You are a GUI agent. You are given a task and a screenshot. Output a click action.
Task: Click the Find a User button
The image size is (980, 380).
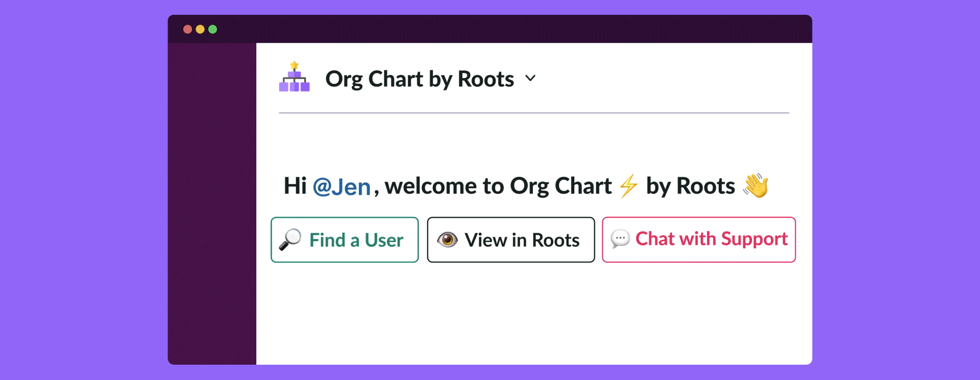(x=345, y=240)
